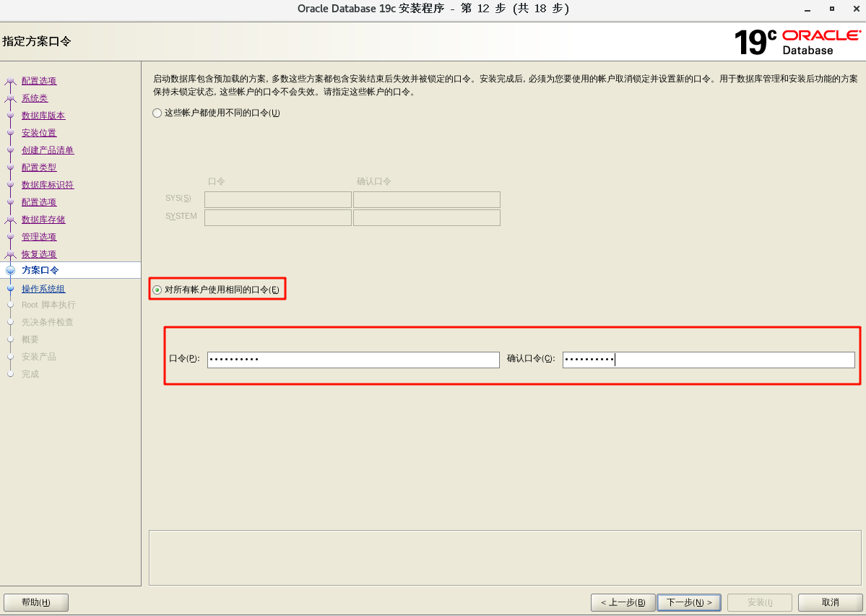The image size is (866, 616).
Task: Navigate to the 创建产品清单 step
Action: [48, 150]
